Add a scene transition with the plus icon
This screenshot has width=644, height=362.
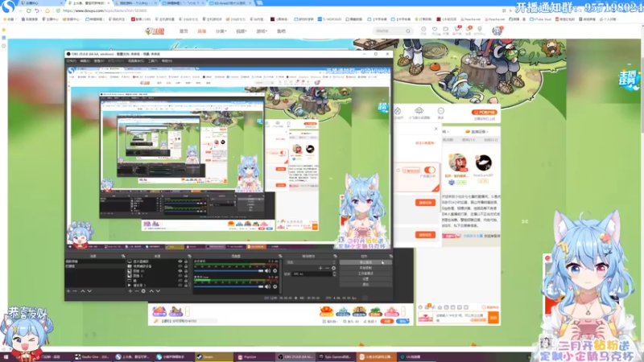click(320, 268)
